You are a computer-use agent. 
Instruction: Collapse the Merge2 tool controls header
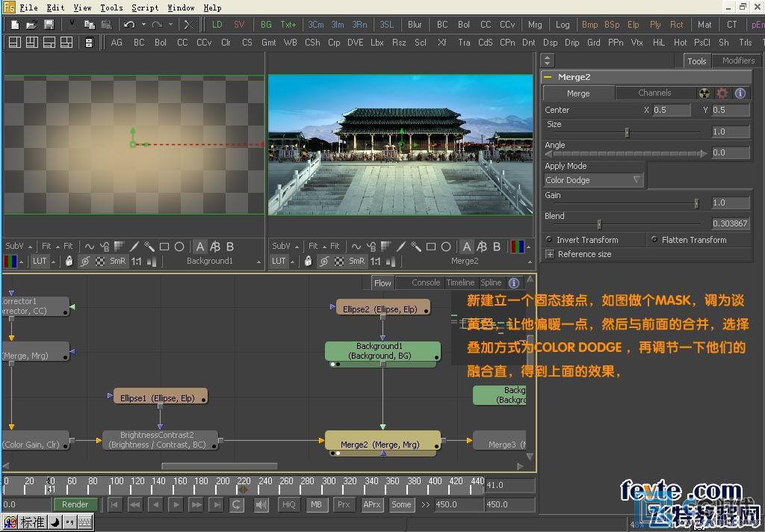[x=548, y=77]
